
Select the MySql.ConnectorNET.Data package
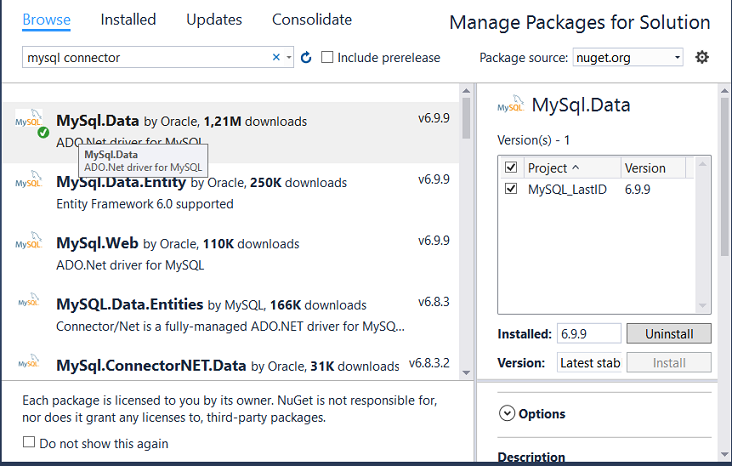[x=231, y=364]
